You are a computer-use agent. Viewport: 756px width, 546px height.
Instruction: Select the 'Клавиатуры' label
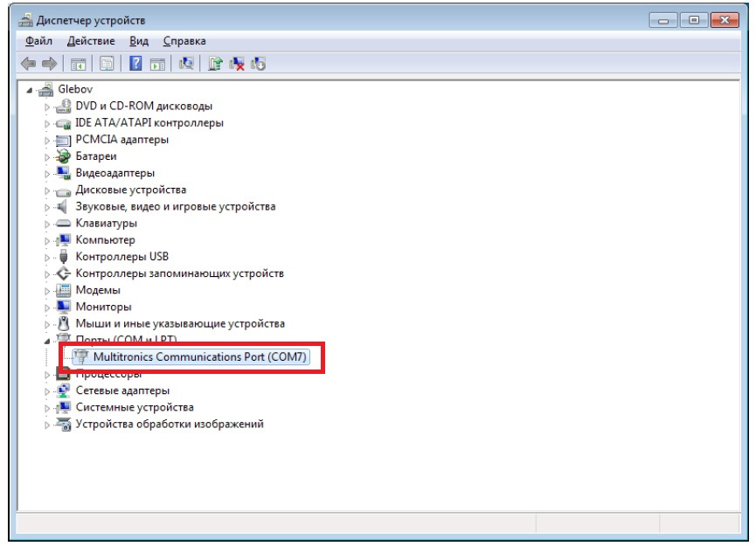pos(106,223)
